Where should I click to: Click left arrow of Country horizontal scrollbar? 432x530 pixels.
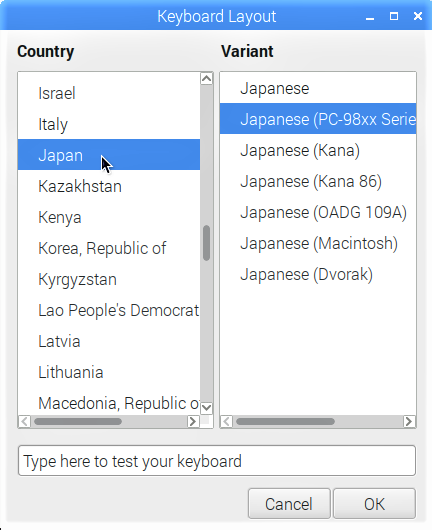point(24,421)
